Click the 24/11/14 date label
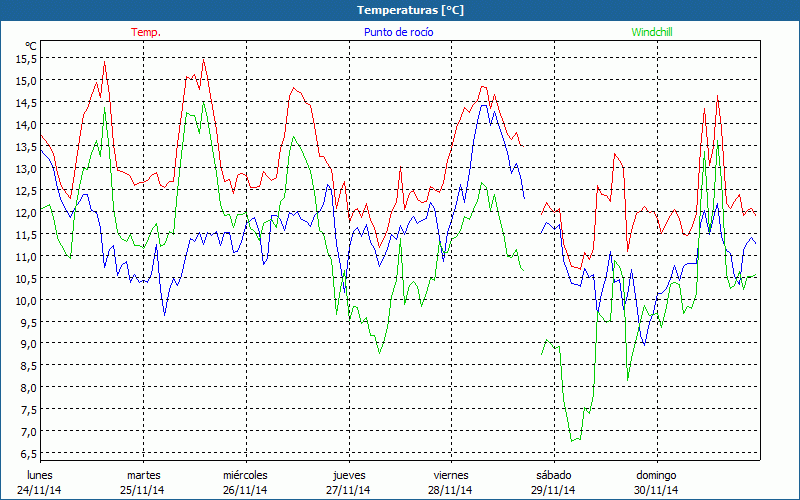This screenshot has width=800, height=500. coord(40,490)
